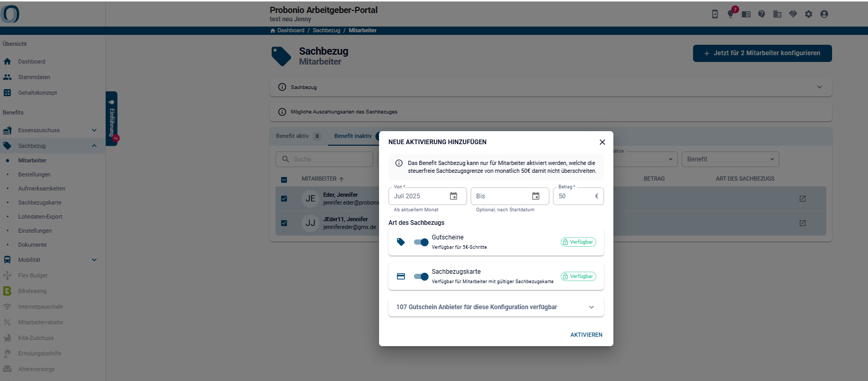Open calendar picker for the Von date
Screen dimensions: 868x381
[x=454, y=196]
